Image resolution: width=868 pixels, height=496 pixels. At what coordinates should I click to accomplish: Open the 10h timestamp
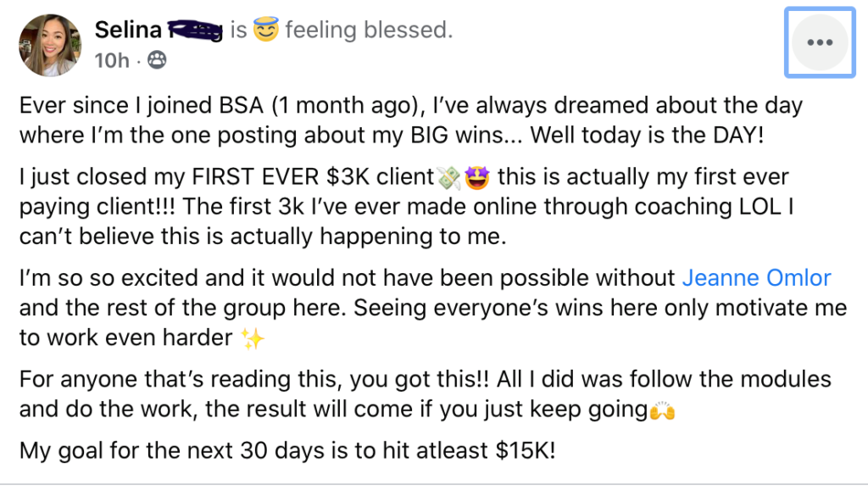click(x=113, y=61)
